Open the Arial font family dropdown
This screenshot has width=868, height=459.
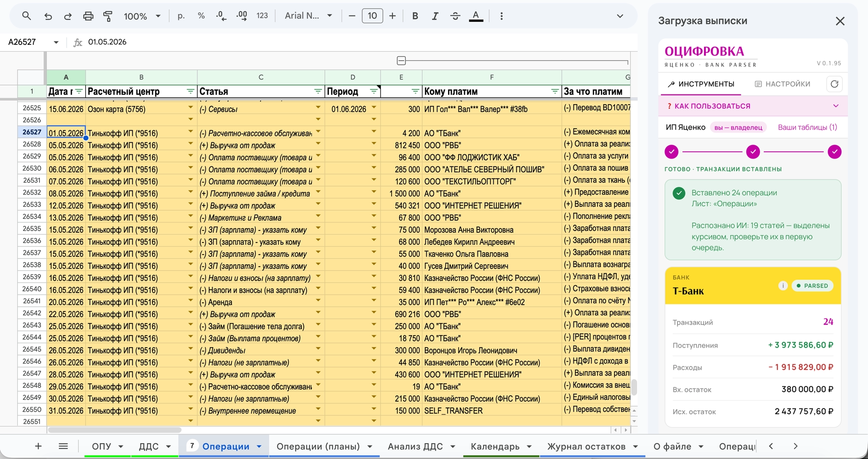click(x=309, y=16)
